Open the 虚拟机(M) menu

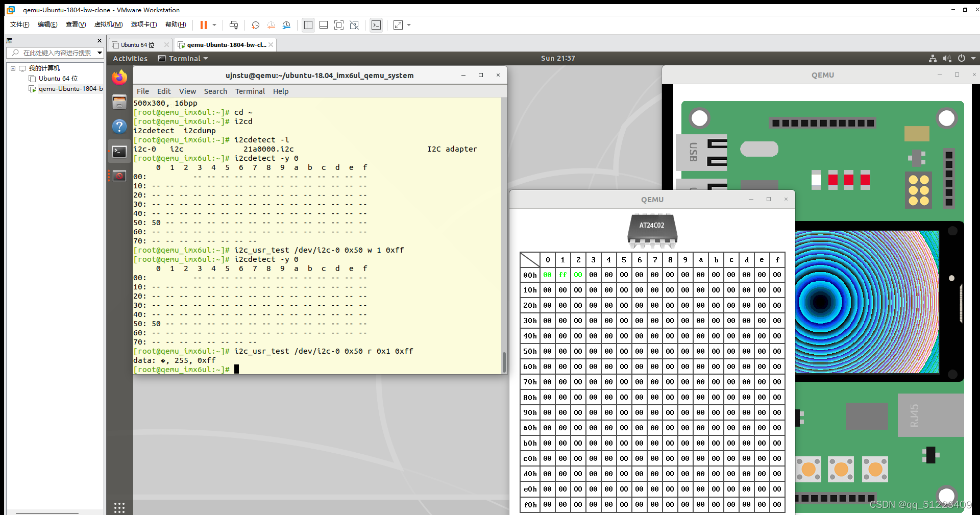pos(108,24)
